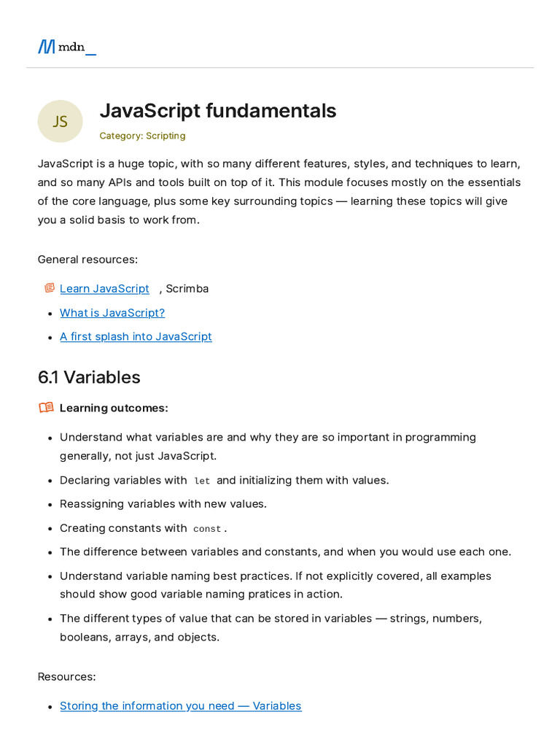
Task: Click the inline let code snippet
Action: pos(202,481)
